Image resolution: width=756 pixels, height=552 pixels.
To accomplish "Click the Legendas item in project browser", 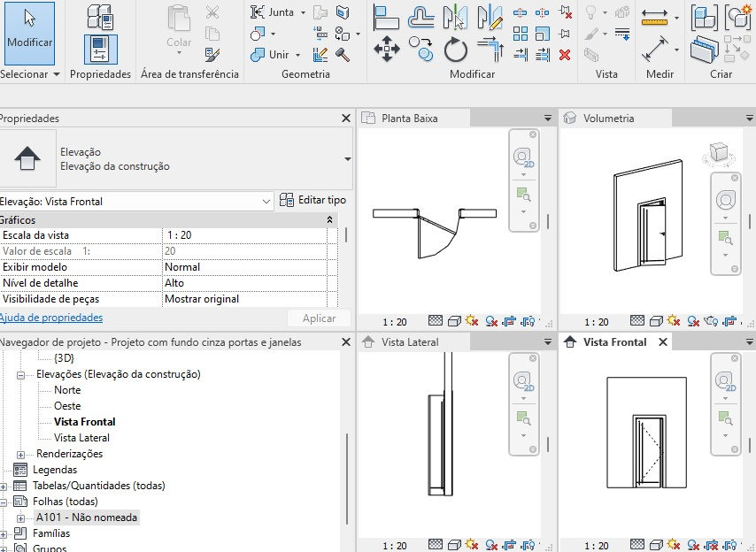I will point(55,470).
